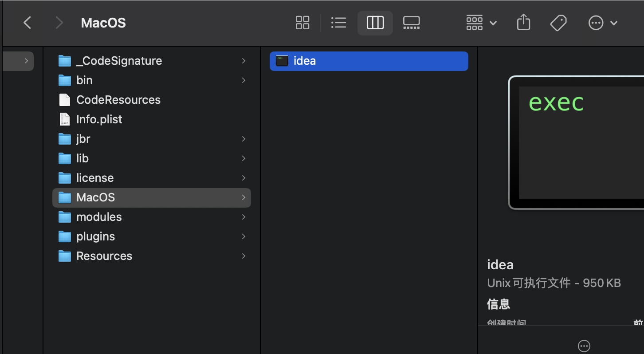Switch to list view
The image size is (644, 354).
(x=338, y=23)
